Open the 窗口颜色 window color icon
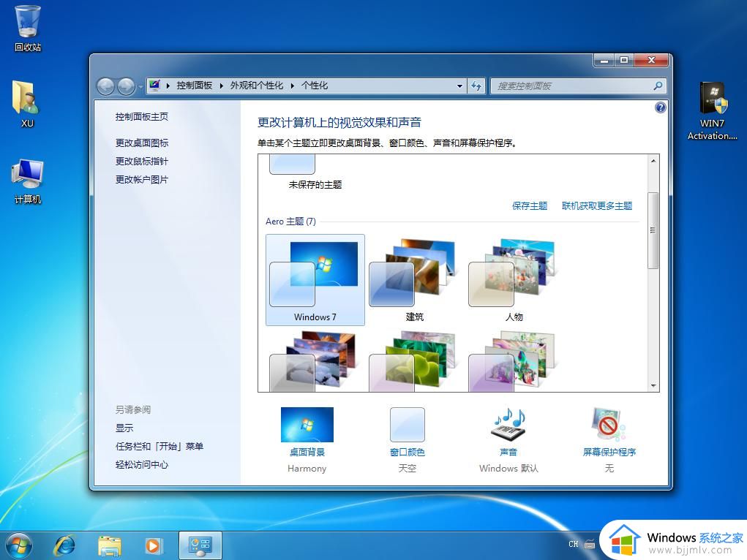 coord(408,424)
